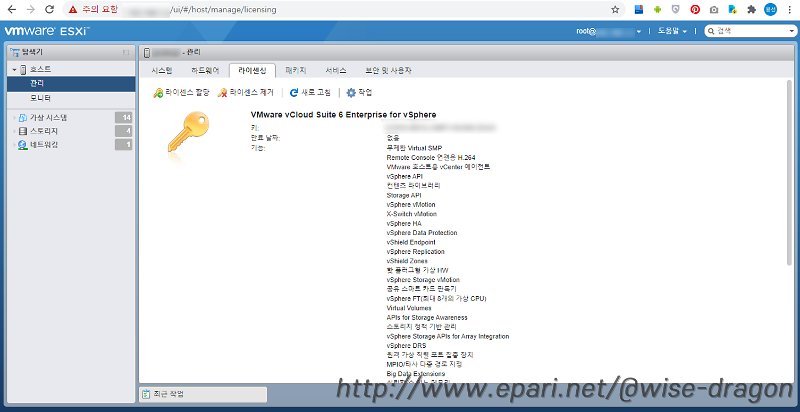The height and width of the screenshot is (412, 800).
Task: Click the virtual machines icon in navigator
Action: pos(23,118)
